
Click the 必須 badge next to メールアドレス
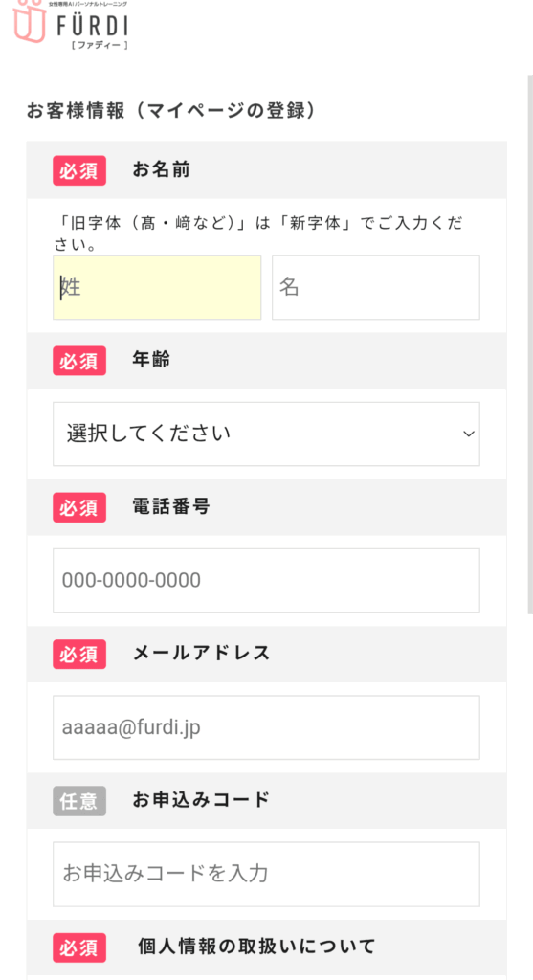tap(79, 655)
